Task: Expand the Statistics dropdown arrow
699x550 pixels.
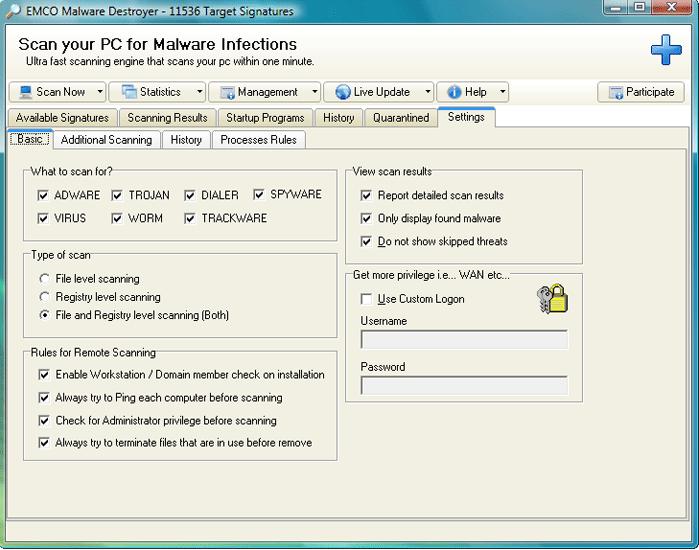Action: 200,92
